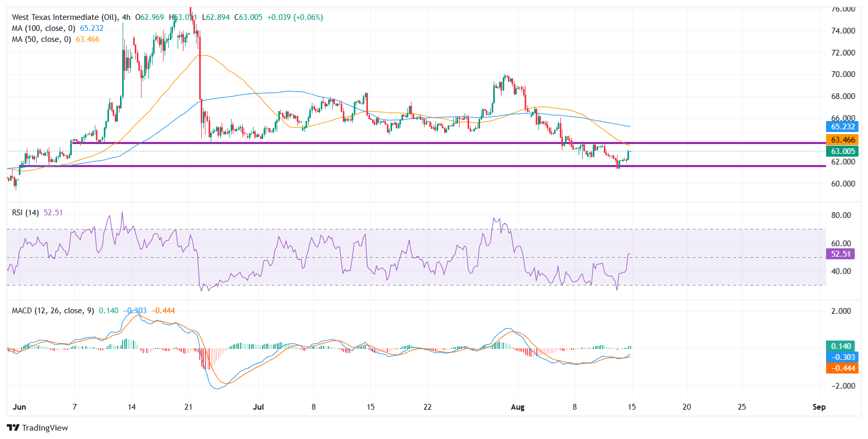868x439 pixels.
Task: Click the orange 63.466 price tag
Action: pyautogui.click(x=842, y=140)
